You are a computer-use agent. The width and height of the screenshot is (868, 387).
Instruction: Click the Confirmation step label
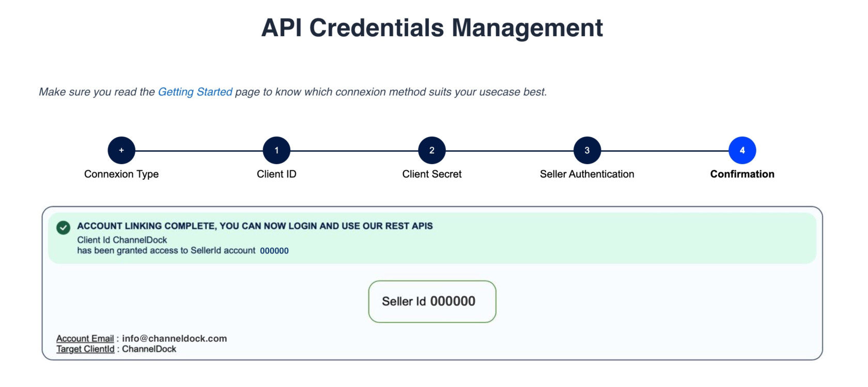[x=742, y=174]
